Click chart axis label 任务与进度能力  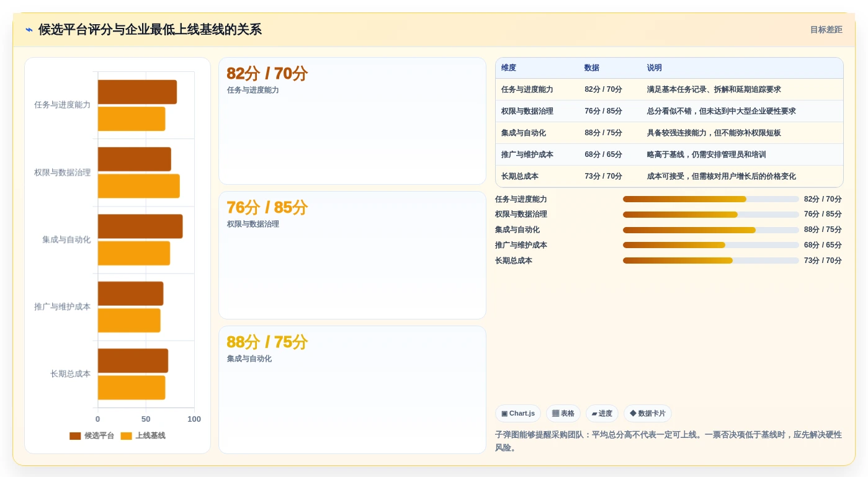click(x=62, y=105)
